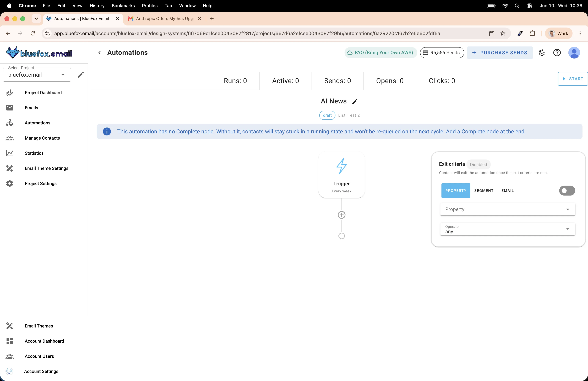Screen dimensions: 588x381
Task: Click PURCHASE SENDS button
Action: pyautogui.click(x=500, y=53)
